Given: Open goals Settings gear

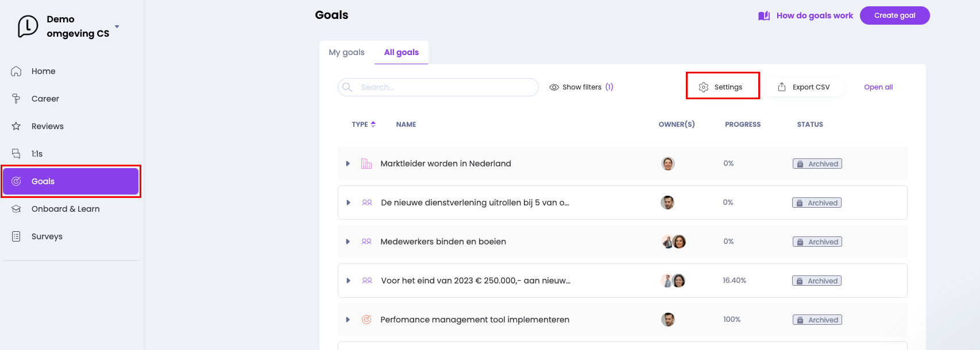Looking at the screenshot, I should [x=704, y=87].
